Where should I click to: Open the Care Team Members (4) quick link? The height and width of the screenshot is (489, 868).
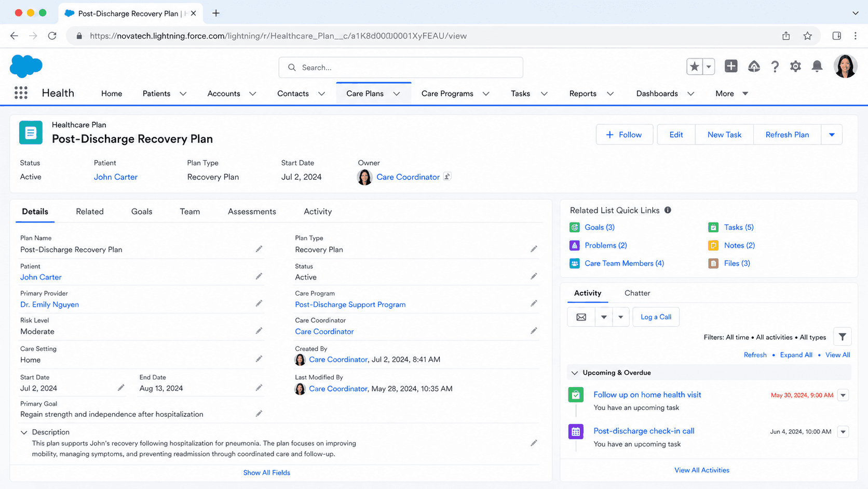tap(624, 263)
